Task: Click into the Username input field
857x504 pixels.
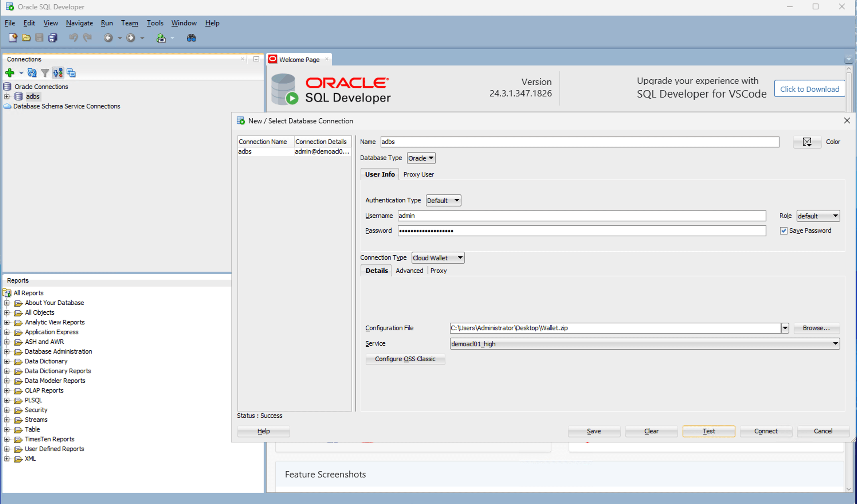Action: point(581,216)
